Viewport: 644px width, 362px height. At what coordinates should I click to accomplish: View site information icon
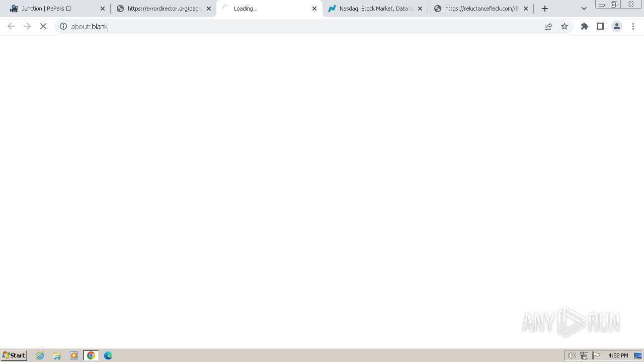click(63, 26)
